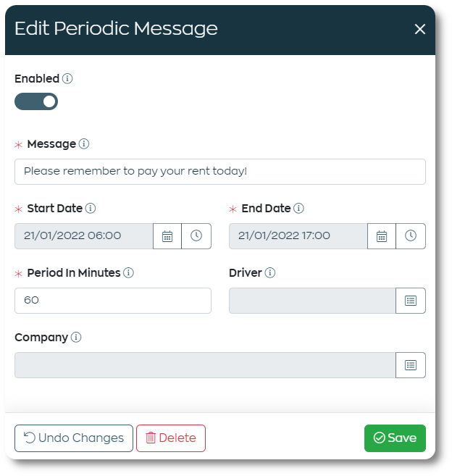Open the Start Date calendar picker
Viewport: 452px width, 476px height.
[x=167, y=236]
